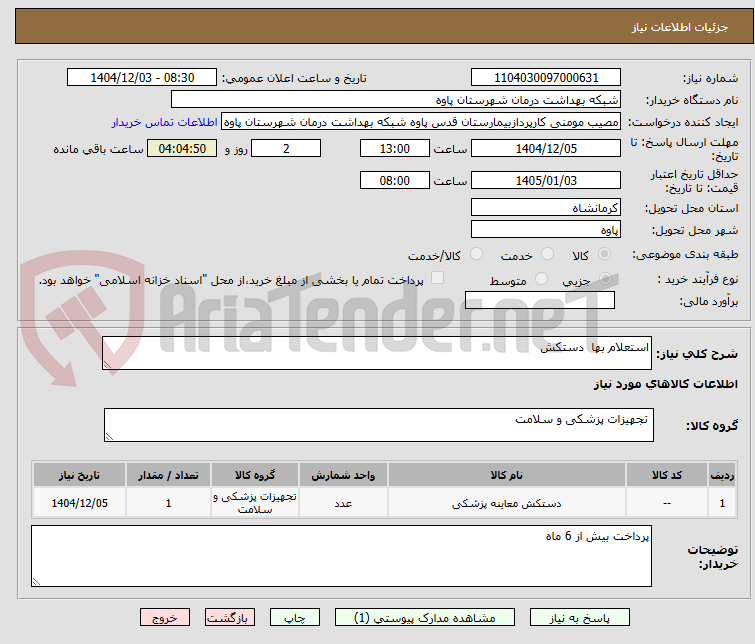Click the response deadline date 1404/12/05 field
755x644 pixels.
[546, 148]
